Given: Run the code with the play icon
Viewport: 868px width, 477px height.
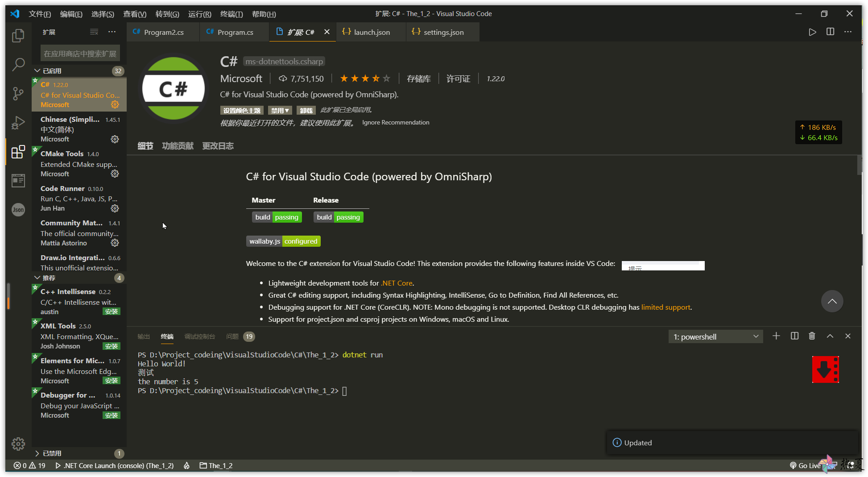Looking at the screenshot, I should coord(812,32).
